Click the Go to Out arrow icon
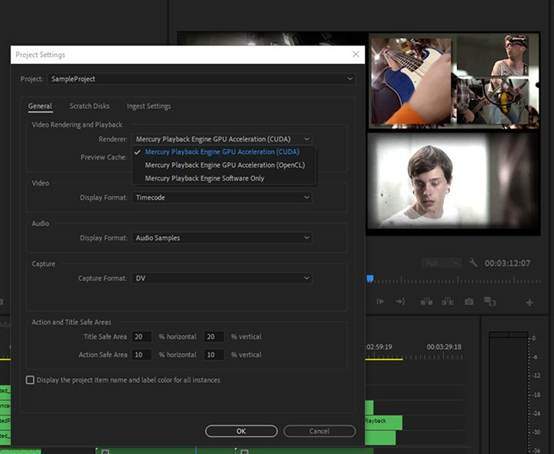Viewport: 554px width, 454px height. click(x=401, y=301)
